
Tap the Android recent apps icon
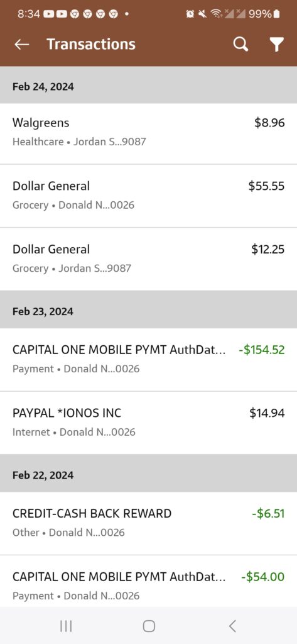click(66, 626)
